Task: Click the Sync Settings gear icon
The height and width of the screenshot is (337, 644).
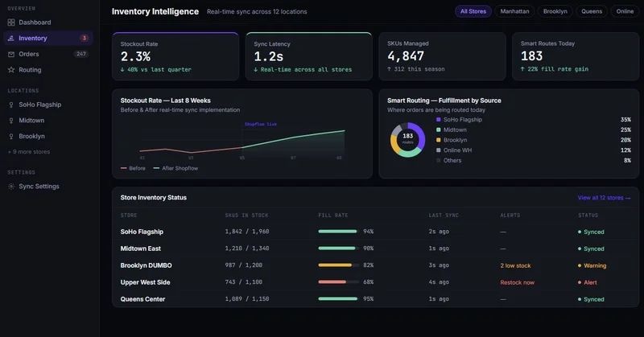Action: pos(11,187)
